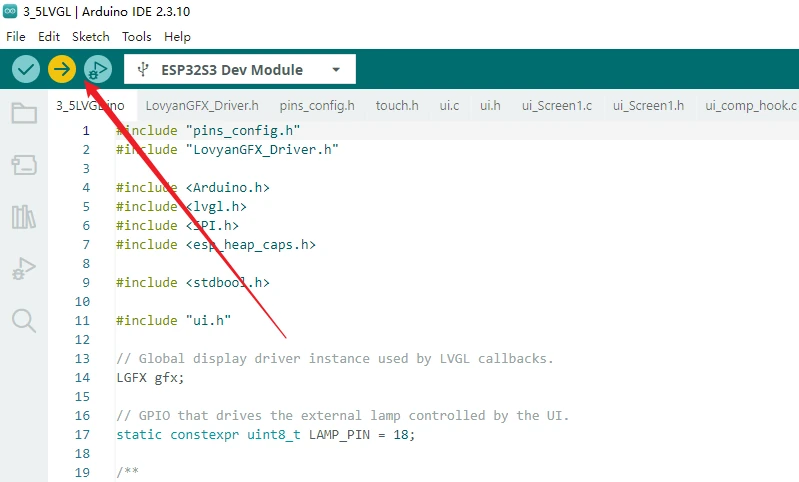
Task: Click the yellow Upload arrow button
Action: (62, 69)
